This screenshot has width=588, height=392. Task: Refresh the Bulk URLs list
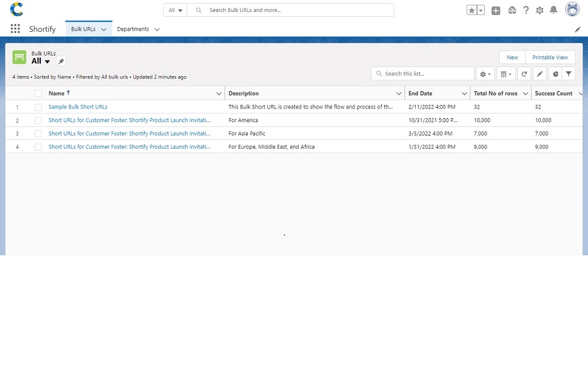pyautogui.click(x=524, y=74)
